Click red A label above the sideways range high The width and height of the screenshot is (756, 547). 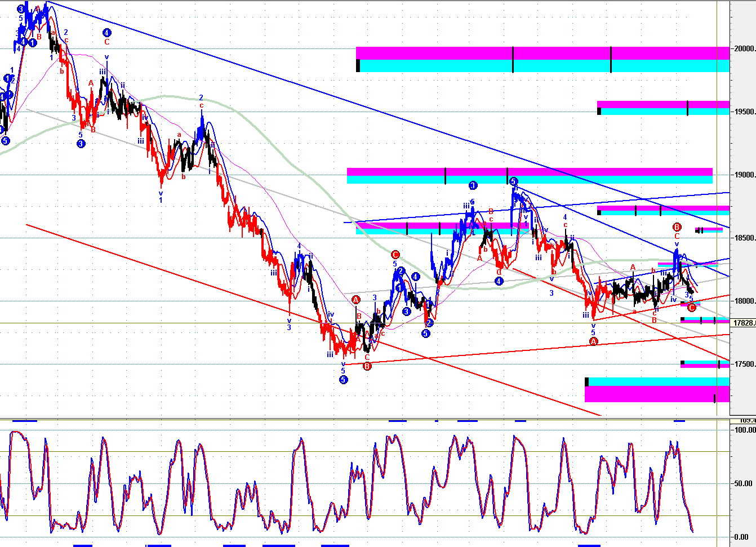click(633, 267)
